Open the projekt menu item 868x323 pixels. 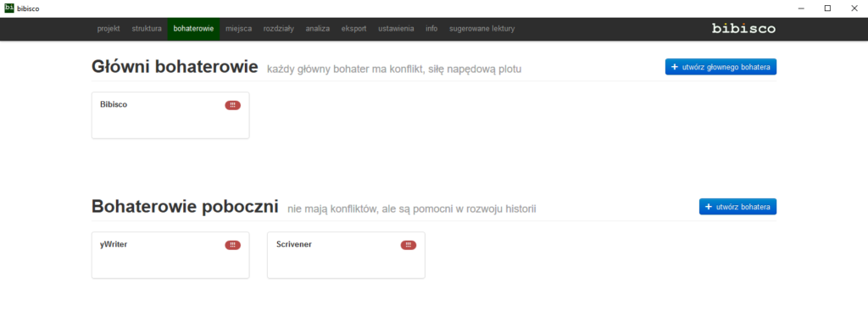(x=108, y=29)
